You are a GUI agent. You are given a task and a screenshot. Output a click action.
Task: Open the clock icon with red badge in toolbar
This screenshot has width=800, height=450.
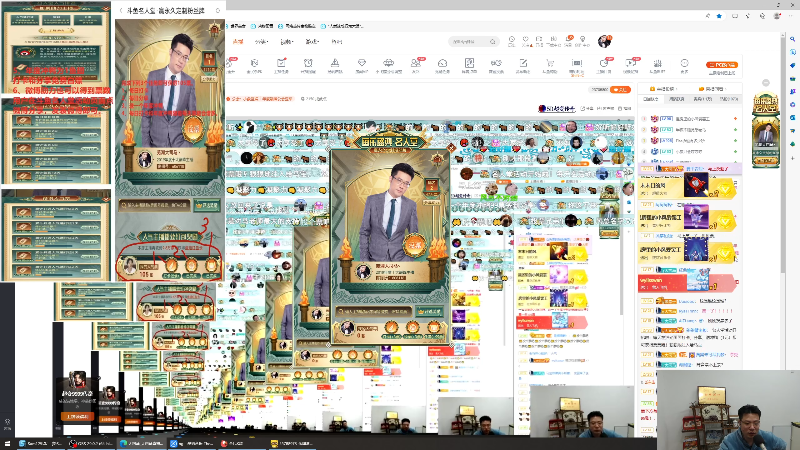604,63
